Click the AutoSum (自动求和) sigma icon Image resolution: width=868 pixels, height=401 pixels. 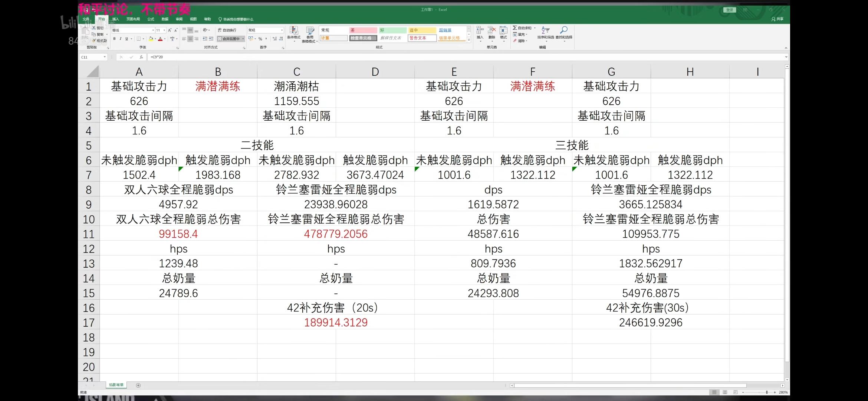click(x=515, y=28)
